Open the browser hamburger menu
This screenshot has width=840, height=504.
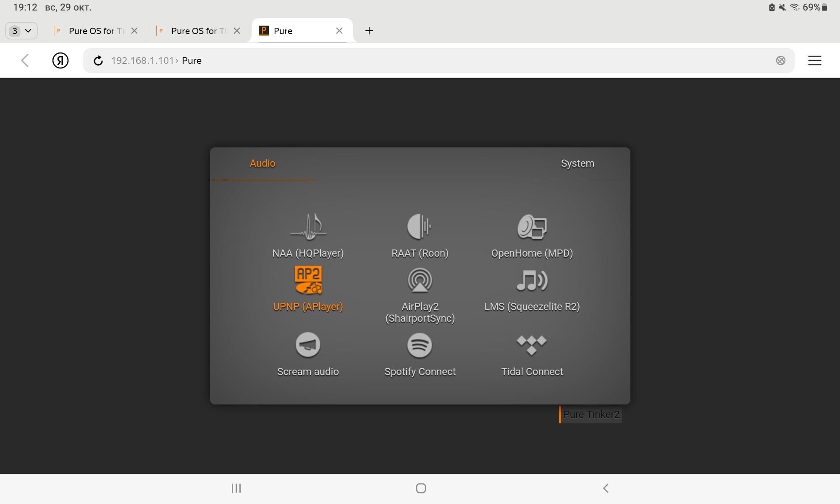pyautogui.click(x=814, y=60)
